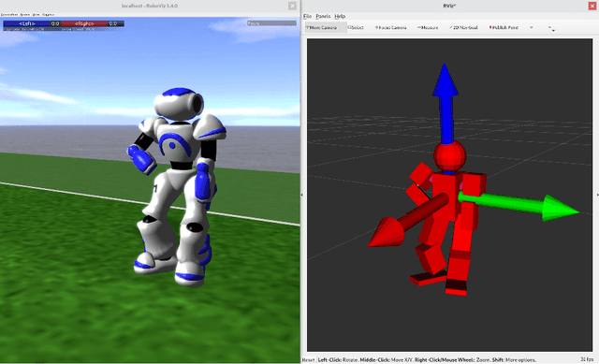The height and width of the screenshot is (364, 599).
Task: Open the first menu in RoboViz menu bar
Action: [9, 15]
